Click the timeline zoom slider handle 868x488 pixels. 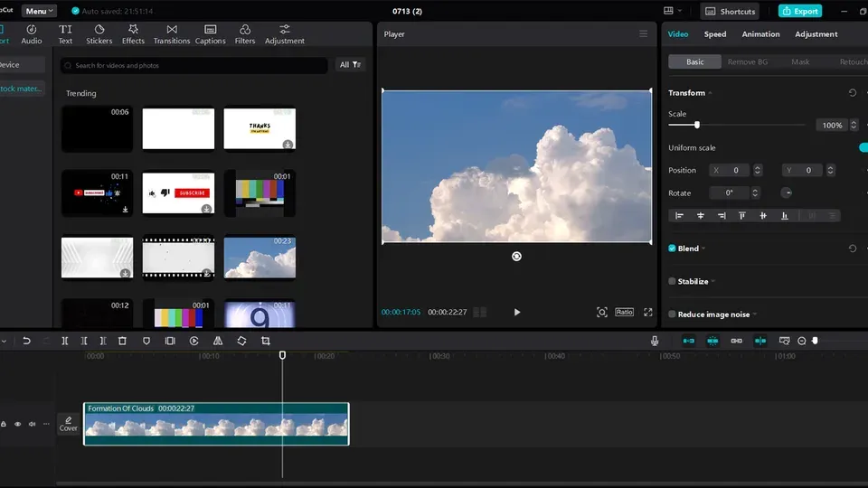point(815,341)
